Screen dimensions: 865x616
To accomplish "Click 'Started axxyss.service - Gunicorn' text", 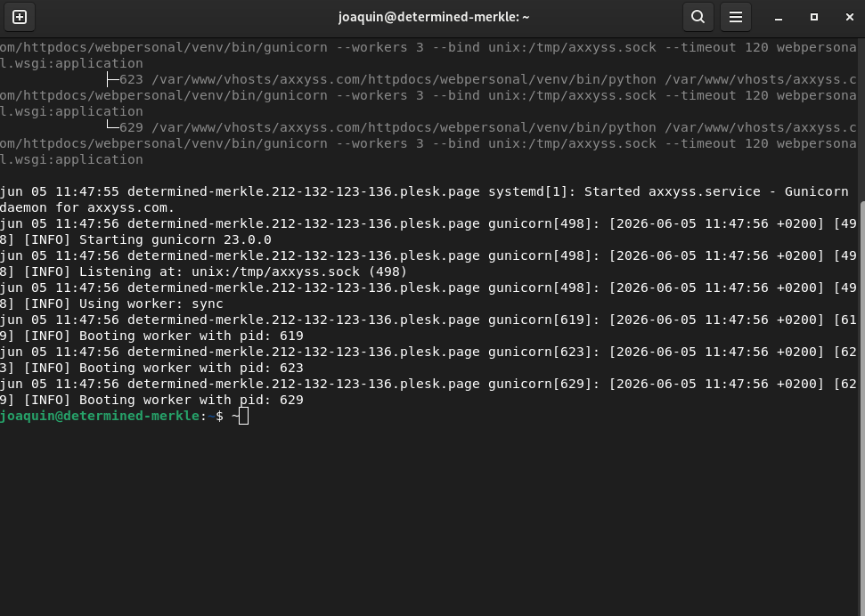I will (716, 192).
